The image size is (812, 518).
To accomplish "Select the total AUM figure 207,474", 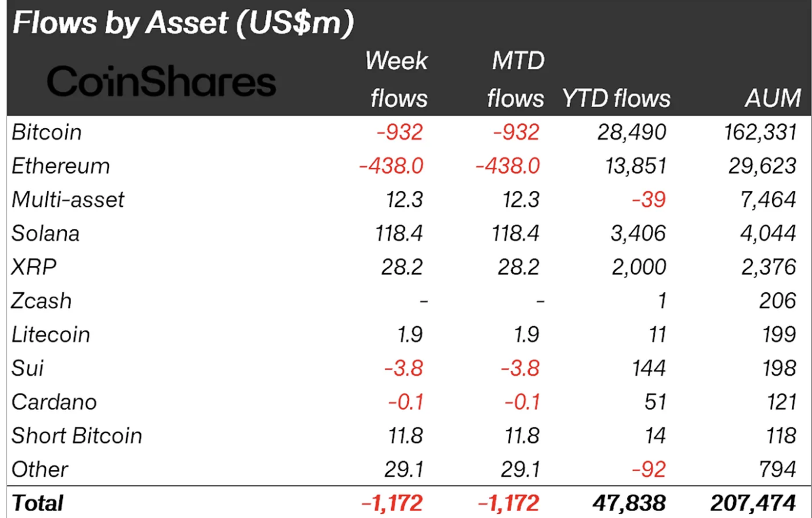I will [x=753, y=503].
